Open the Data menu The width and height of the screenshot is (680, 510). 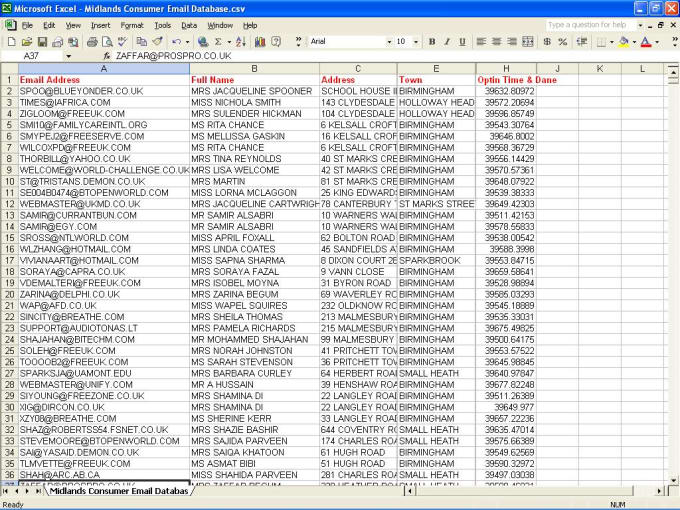click(189, 25)
